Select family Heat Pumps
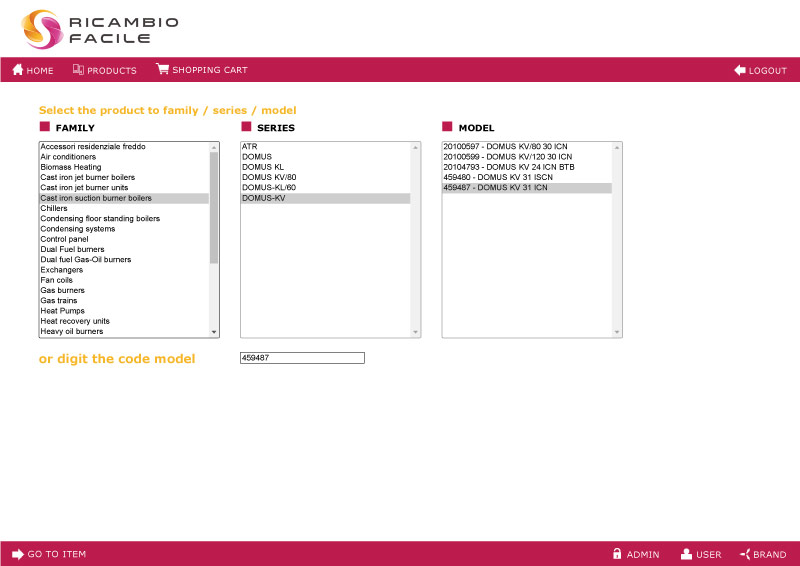The image size is (800, 566). [124, 311]
